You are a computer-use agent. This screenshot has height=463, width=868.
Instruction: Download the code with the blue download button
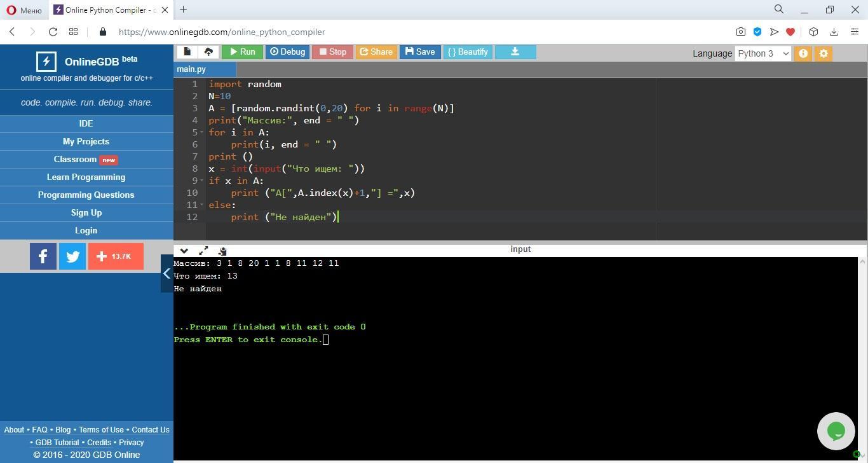[x=515, y=52]
